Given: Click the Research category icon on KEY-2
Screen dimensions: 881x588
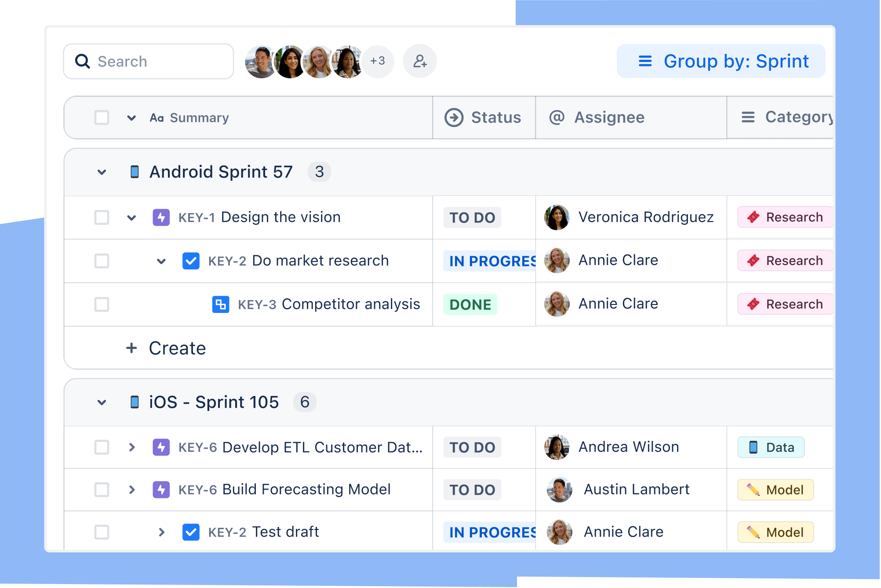Looking at the screenshot, I should click(753, 261).
